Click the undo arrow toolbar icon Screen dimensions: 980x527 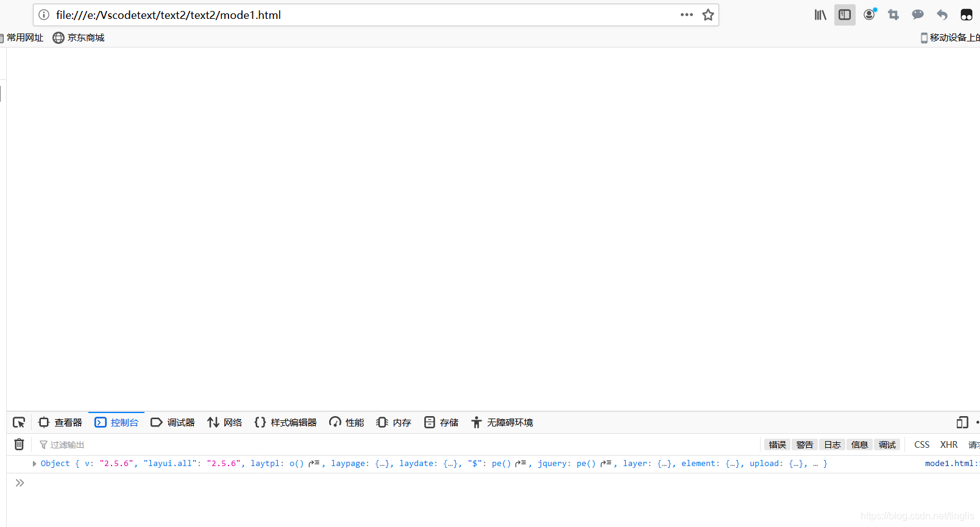pos(942,15)
